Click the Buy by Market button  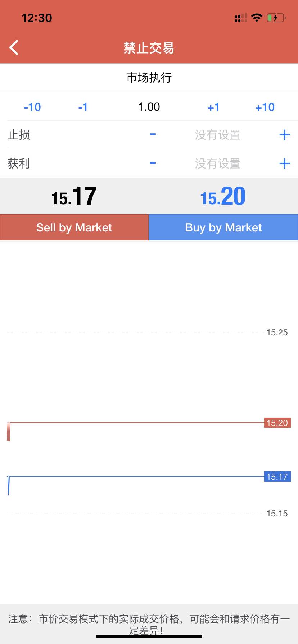[223, 227]
